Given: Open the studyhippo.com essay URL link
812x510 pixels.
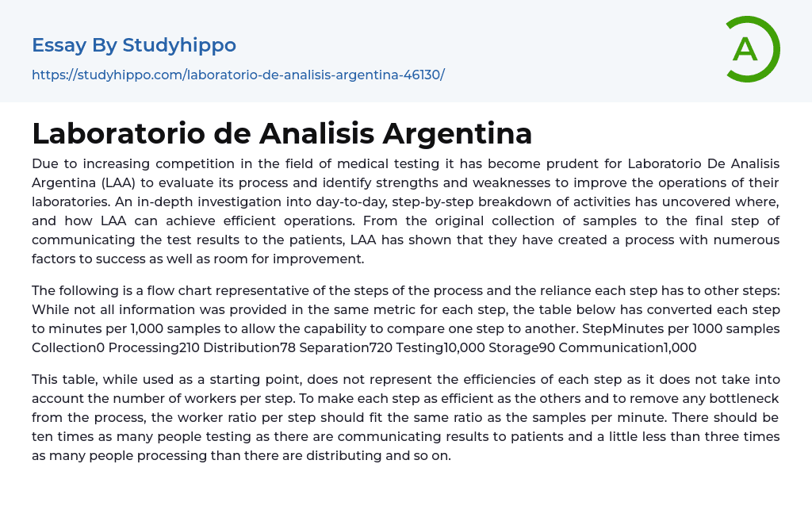Looking at the screenshot, I should click(238, 75).
